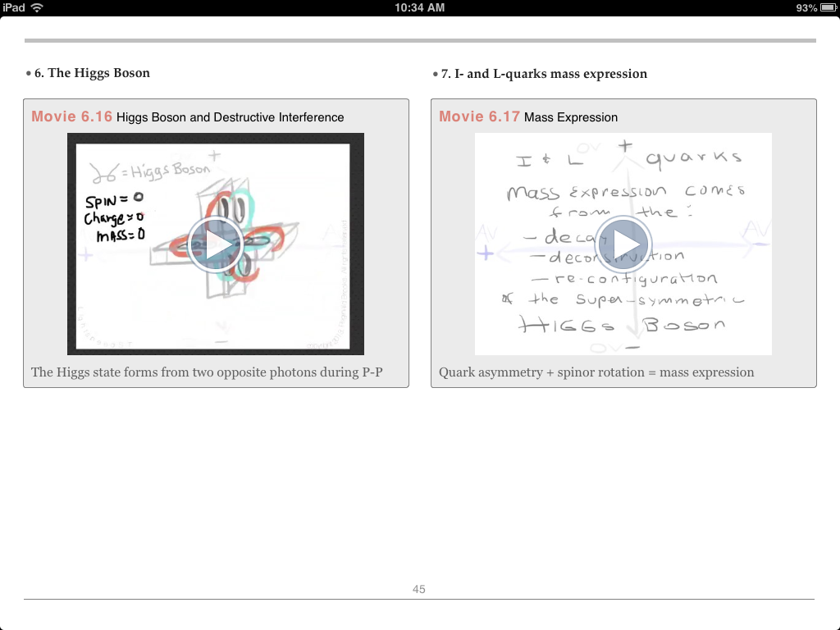Play the Movie 6.17 Mass Expression video
The width and height of the screenshot is (840, 630).
(623, 244)
